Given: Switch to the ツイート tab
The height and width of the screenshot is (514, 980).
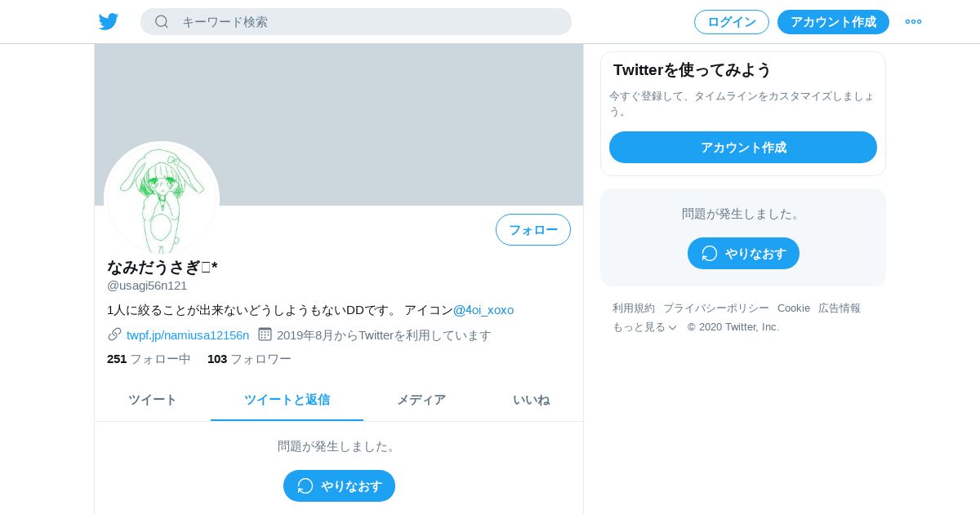Looking at the screenshot, I should tap(153, 400).
